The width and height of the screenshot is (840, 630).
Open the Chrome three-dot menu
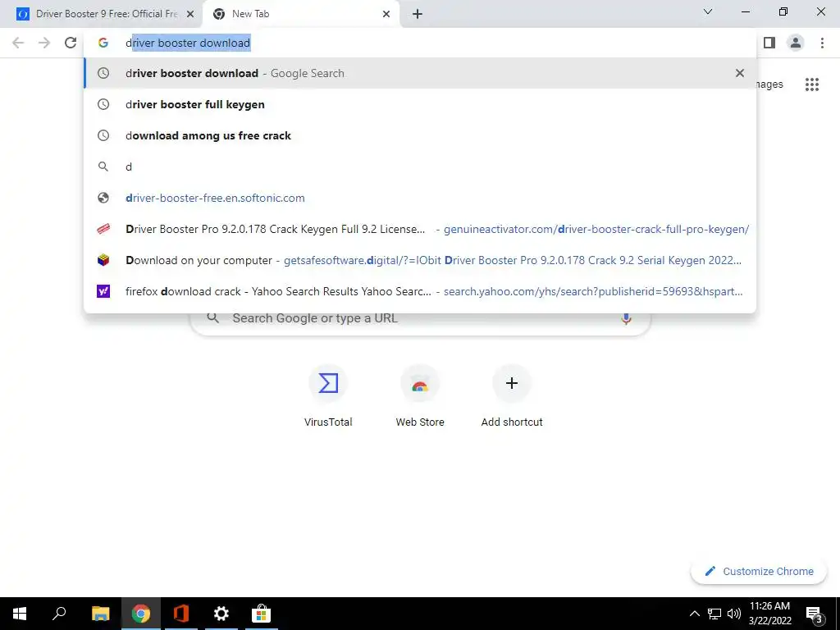pyautogui.click(x=822, y=43)
